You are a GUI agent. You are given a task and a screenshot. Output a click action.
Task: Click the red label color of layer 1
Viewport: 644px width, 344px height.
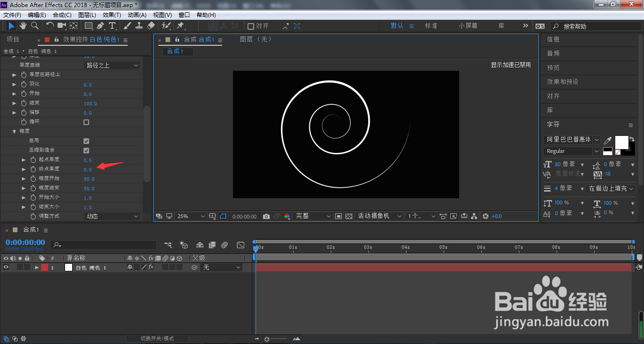click(44, 267)
